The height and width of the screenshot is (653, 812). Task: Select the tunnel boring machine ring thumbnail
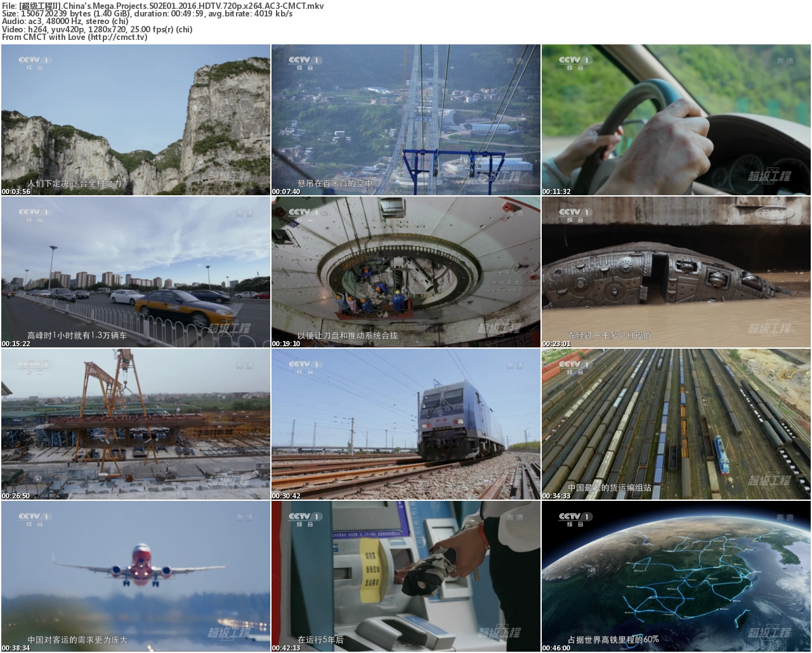[405, 272]
